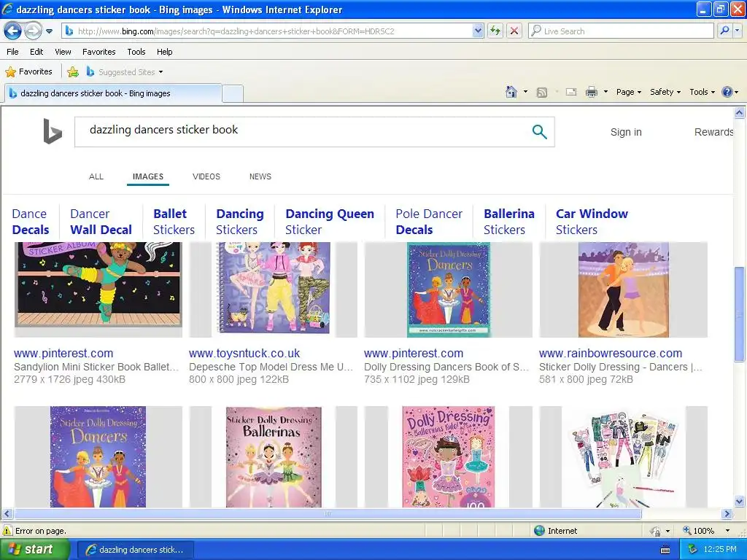Switch to the VIDEOS tab

pos(206,176)
